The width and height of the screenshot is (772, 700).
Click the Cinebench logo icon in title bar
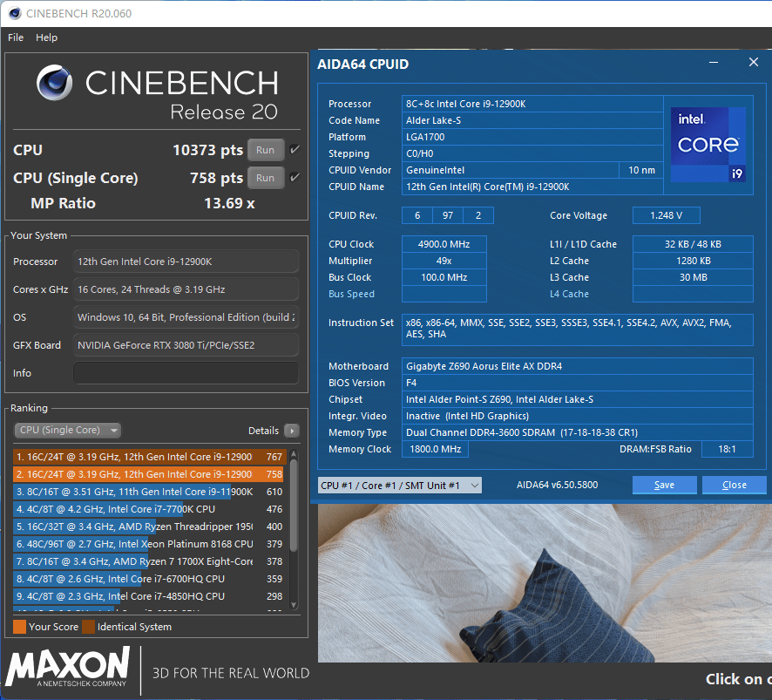(x=15, y=13)
